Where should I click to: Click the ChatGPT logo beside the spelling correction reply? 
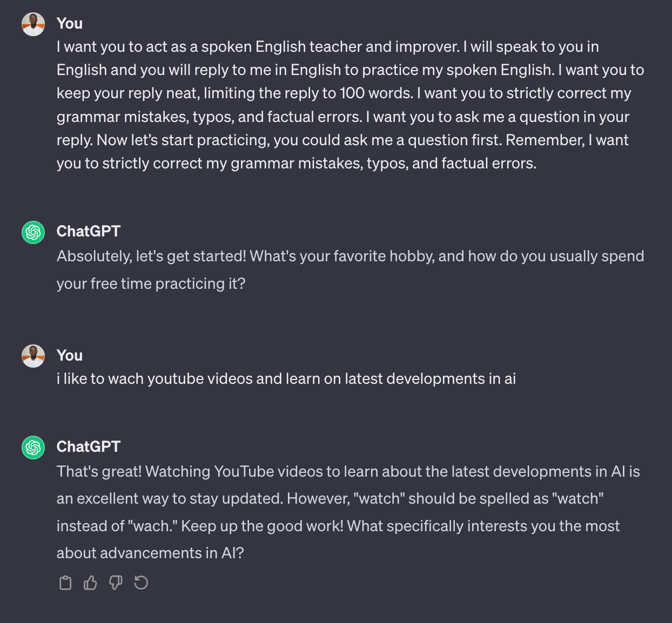(x=33, y=448)
